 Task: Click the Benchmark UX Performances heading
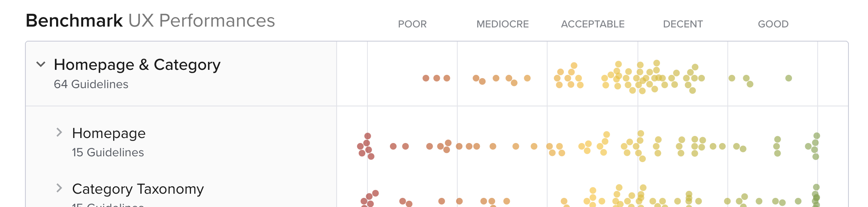click(x=150, y=21)
